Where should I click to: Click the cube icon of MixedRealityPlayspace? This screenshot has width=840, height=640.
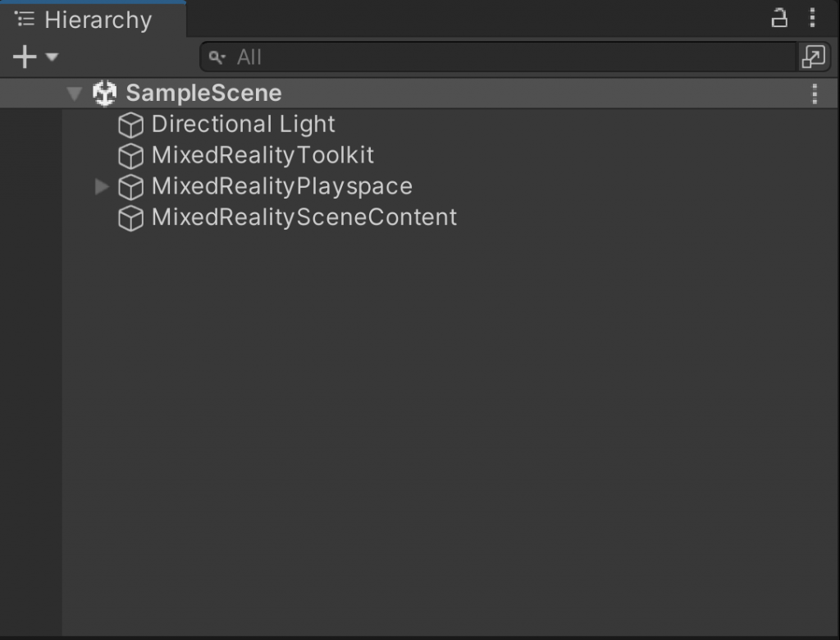pyautogui.click(x=130, y=187)
